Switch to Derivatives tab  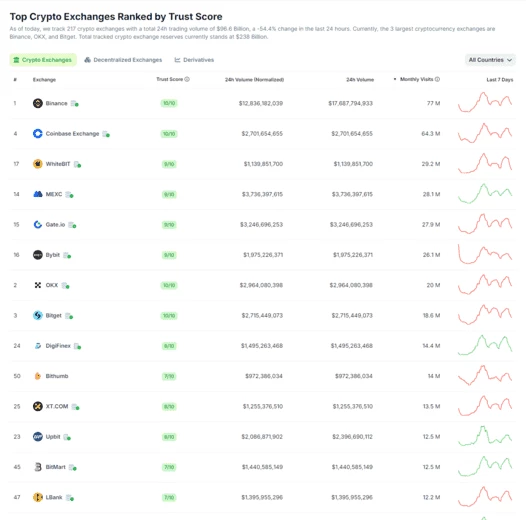[x=194, y=60]
